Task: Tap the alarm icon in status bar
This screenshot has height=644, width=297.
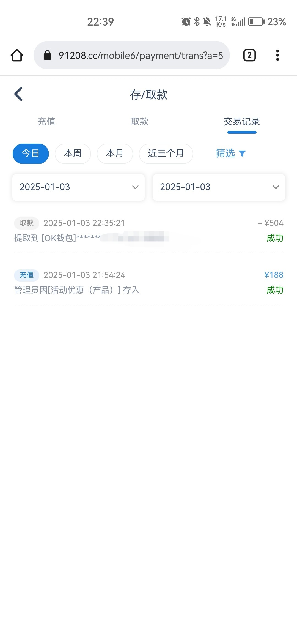Action: coord(186,21)
